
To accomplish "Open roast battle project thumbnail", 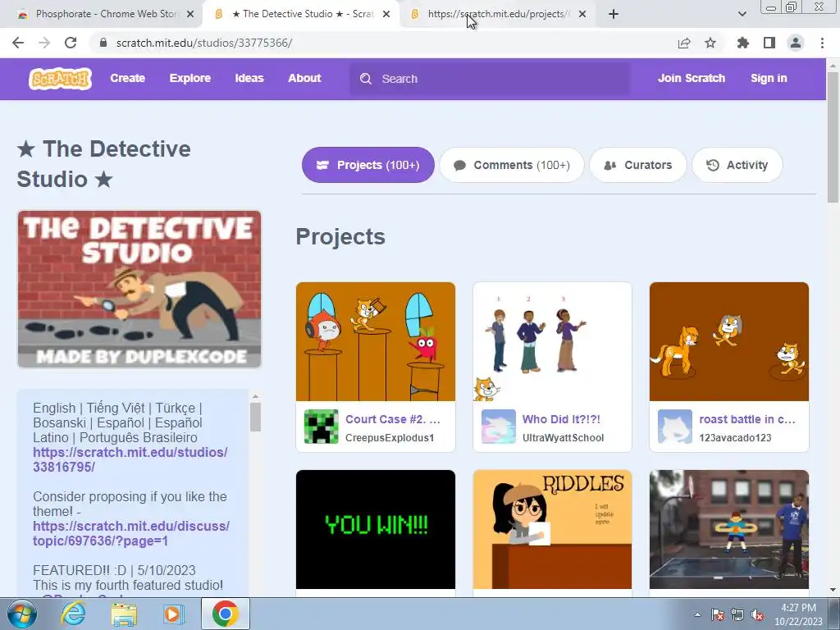I will [x=729, y=342].
